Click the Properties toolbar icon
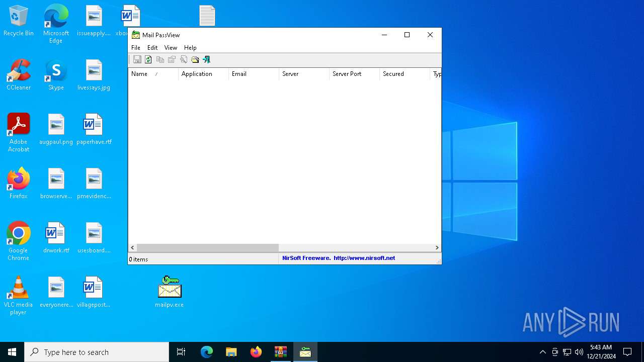The image size is (644, 362). click(172, 59)
